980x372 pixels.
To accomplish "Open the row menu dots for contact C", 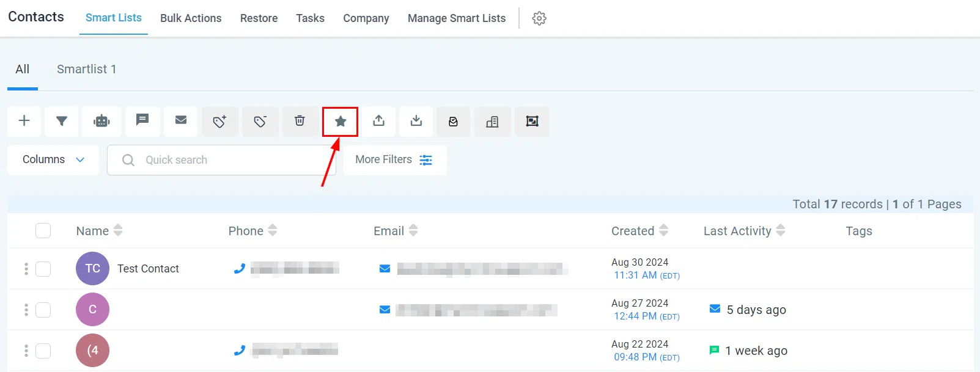I will tap(26, 310).
